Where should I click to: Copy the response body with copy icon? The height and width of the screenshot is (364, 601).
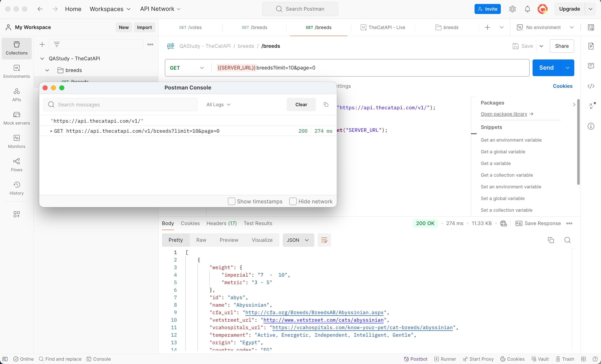pyautogui.click(x=551, y=240)
